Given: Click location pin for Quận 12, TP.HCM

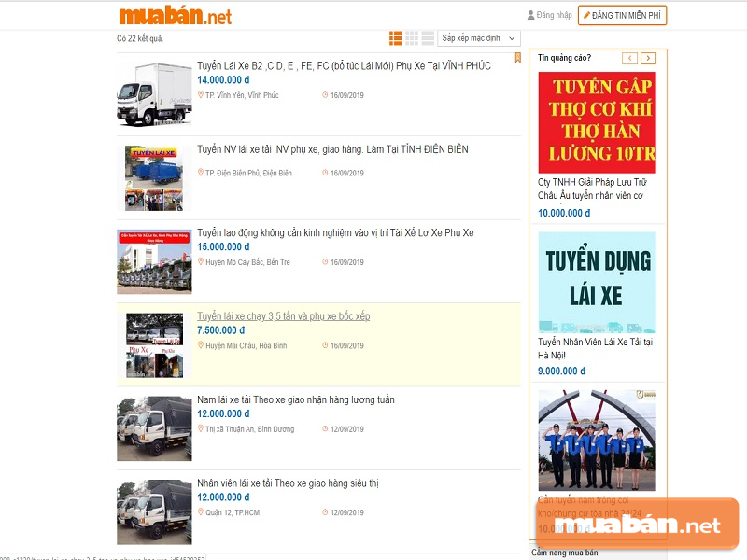Looking at the screenshot, I should tap(201, 511).
